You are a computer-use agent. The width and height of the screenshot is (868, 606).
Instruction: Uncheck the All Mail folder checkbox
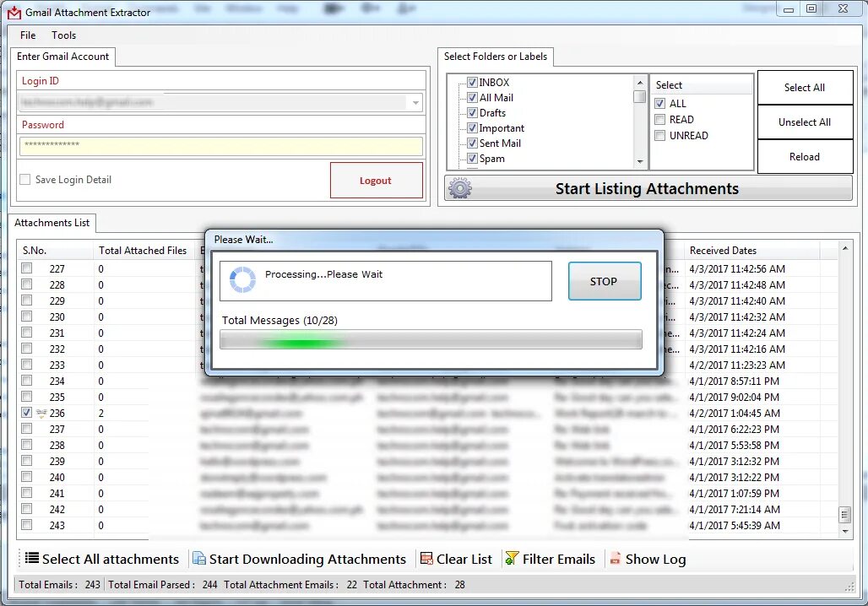(472, 97)
